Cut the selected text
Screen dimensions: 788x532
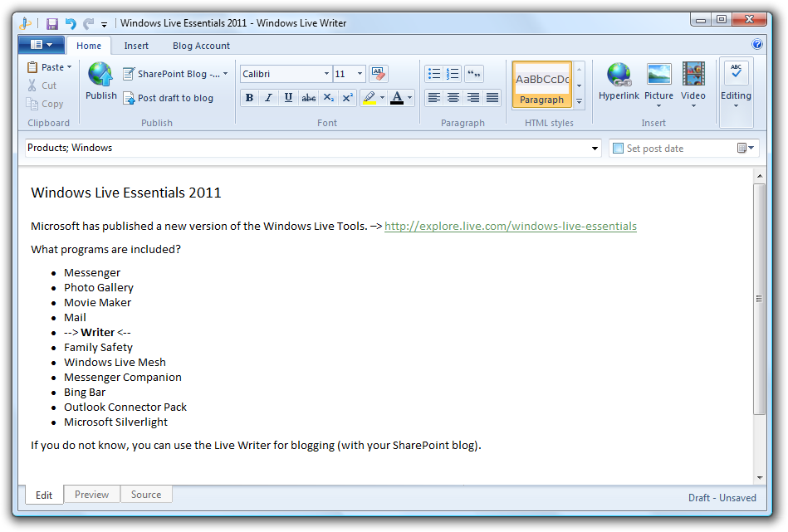click(42, 85)
